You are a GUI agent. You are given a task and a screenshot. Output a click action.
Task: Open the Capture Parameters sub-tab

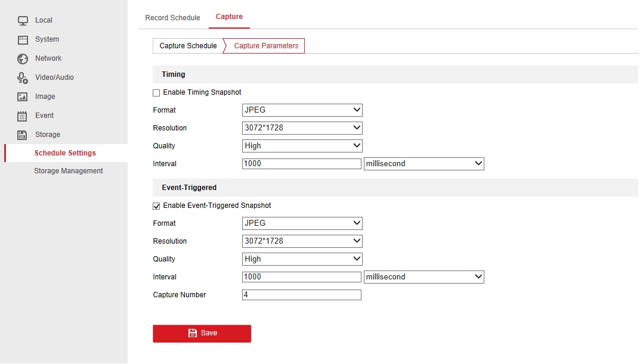(x=266, y=46)
